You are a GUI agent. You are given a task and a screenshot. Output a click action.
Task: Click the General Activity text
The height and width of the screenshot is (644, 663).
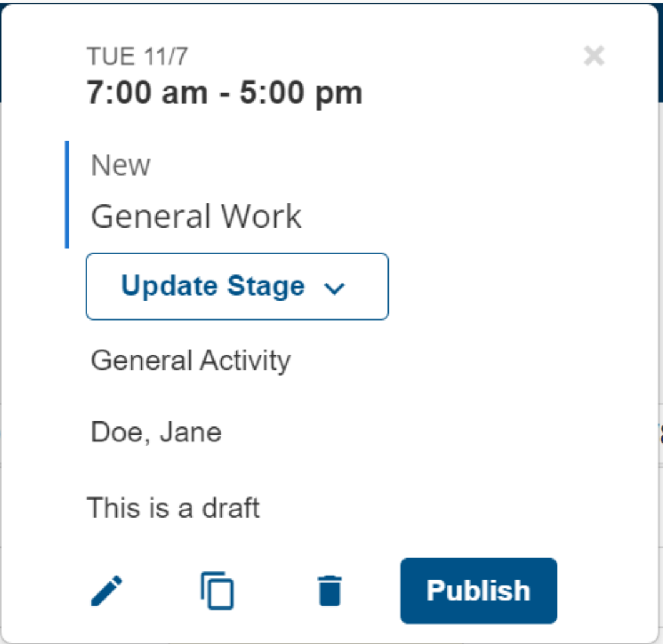coord(191,361)
